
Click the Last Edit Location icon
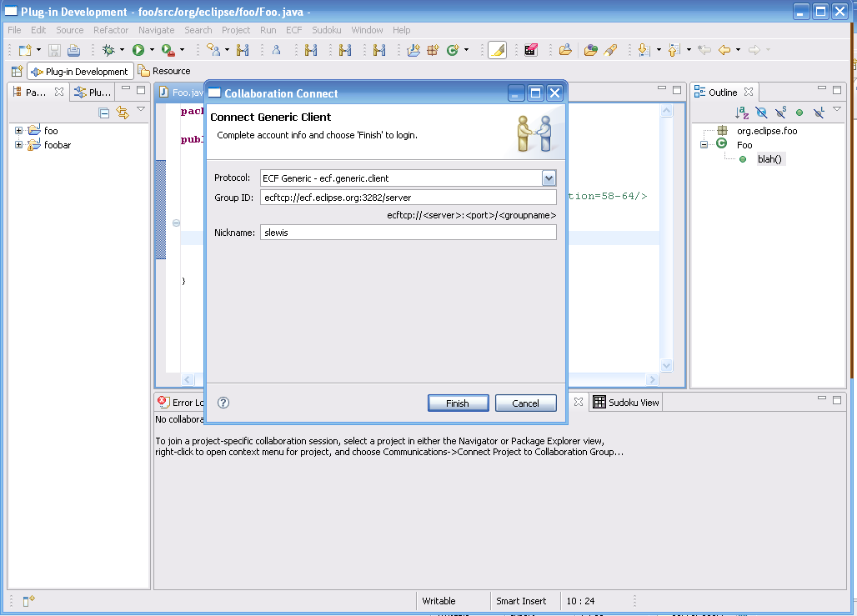(704, 50)
